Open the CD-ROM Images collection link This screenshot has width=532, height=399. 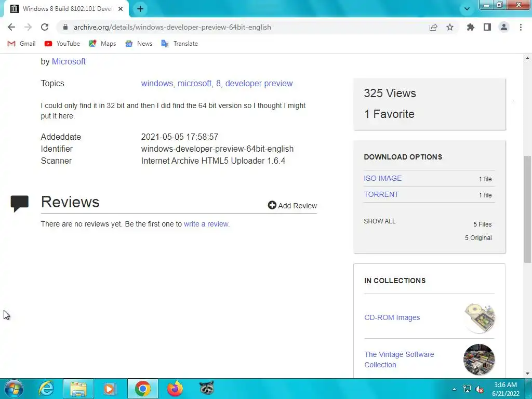click(392, 317)
